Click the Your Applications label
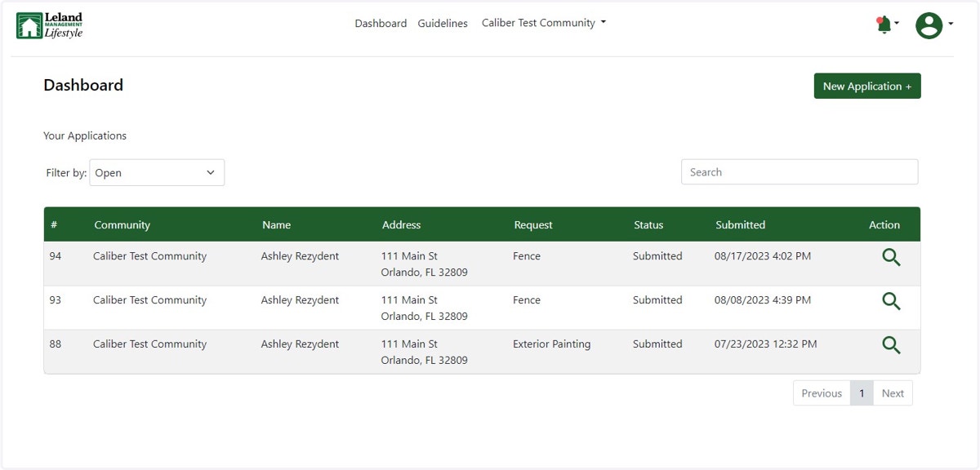 85,135
